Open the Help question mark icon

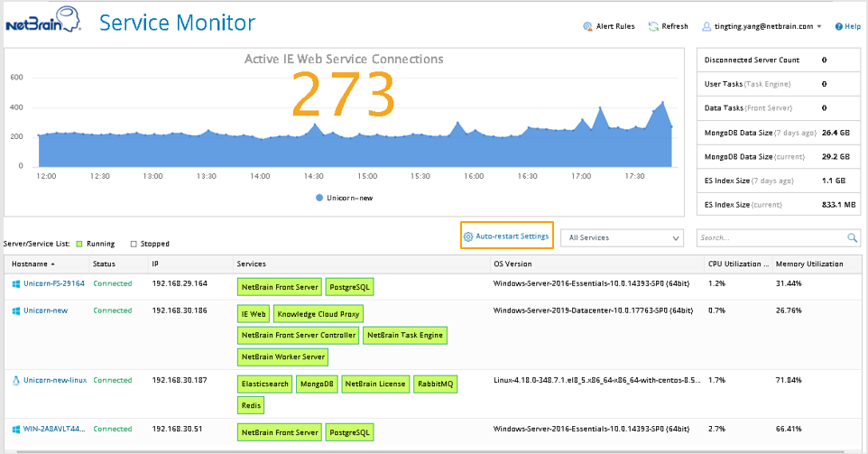click(838, 26)
